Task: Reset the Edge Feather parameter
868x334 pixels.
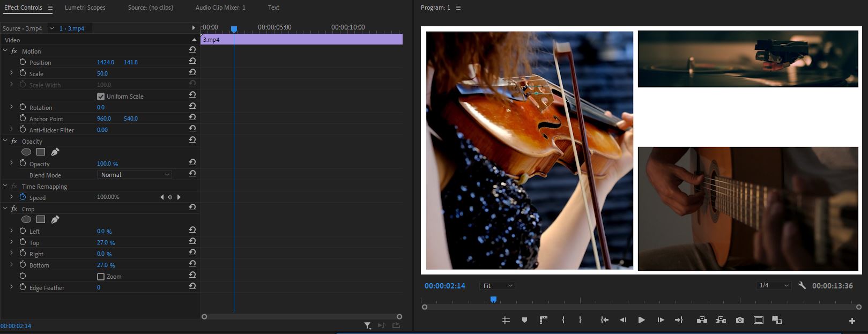Action: pyautogui.click(x=192, y=286)
